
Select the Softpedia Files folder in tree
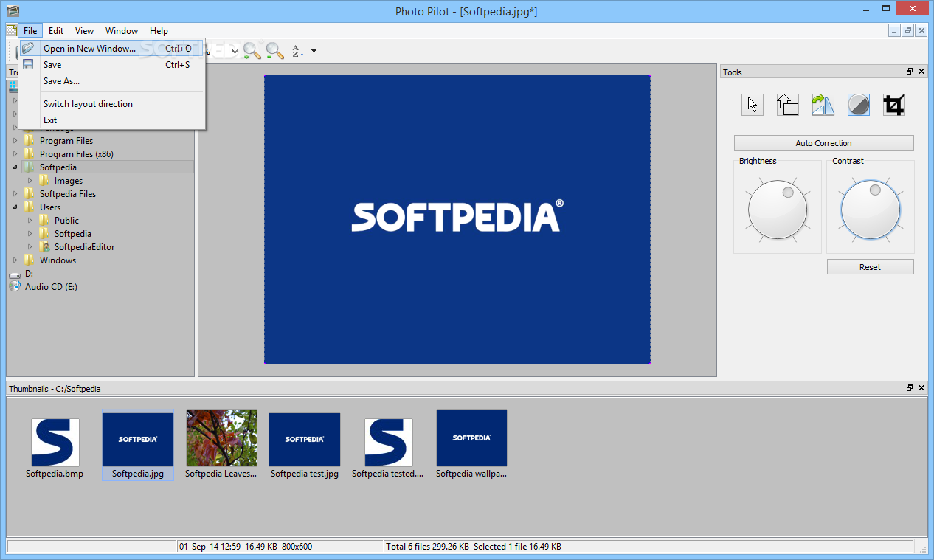(x=68, y=194)
